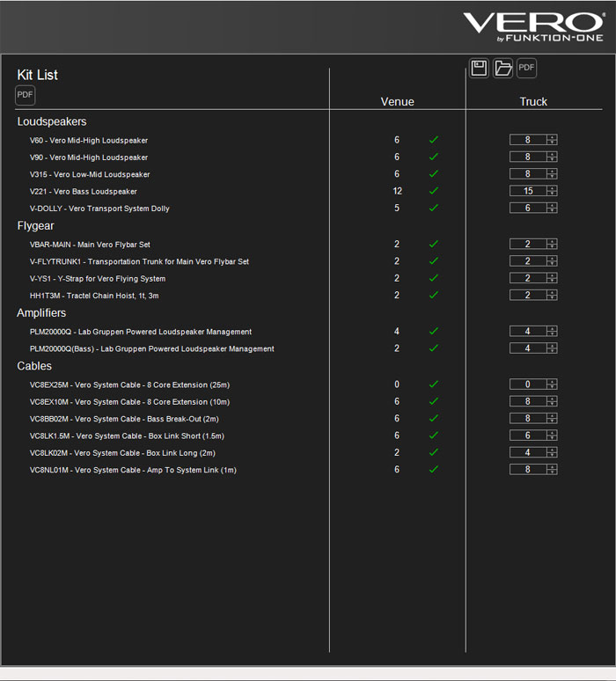
Task: Select 'V90 - Vero Mid-High Loudspeaker' row
Action: coord(89,157)
